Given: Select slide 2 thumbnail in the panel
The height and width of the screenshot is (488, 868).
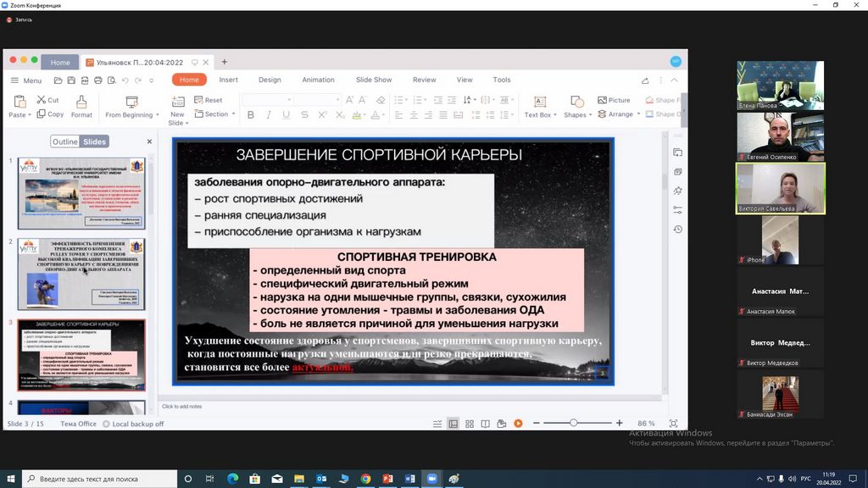Looking at the screenshot, I should click(81, 274).
